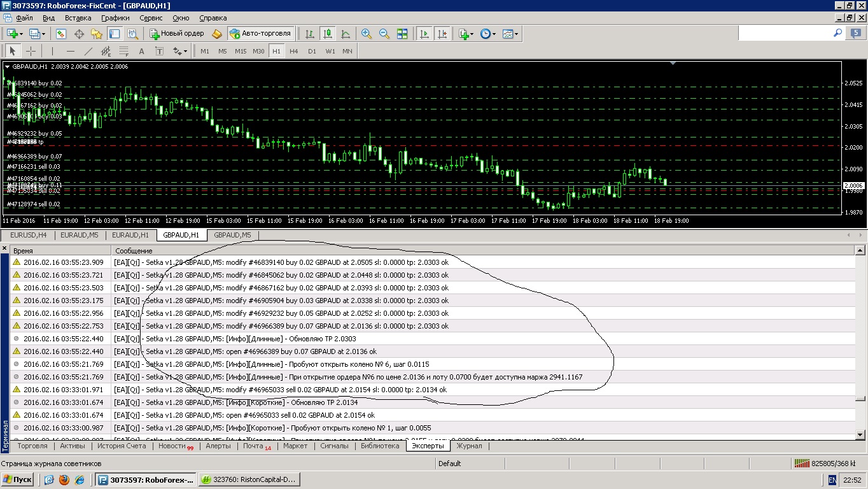868x489 pixels.
Task: Open Firefox from the quick launch
Action: (64, 479)
